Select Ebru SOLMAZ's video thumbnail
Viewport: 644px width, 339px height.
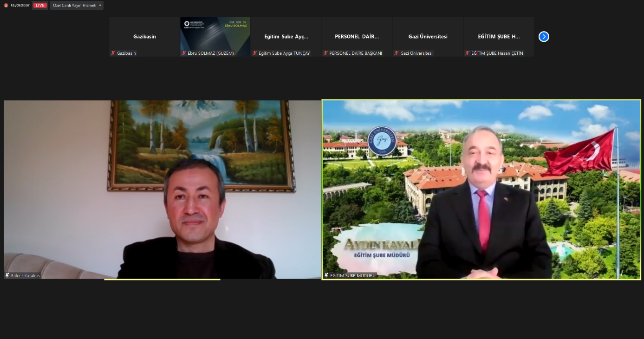coord(215,37)
